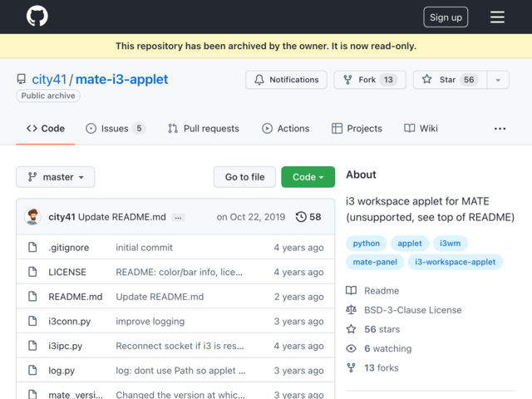Click the Sign up button
Viewport: 532px width, 399px height.
[x=446, y=17]
